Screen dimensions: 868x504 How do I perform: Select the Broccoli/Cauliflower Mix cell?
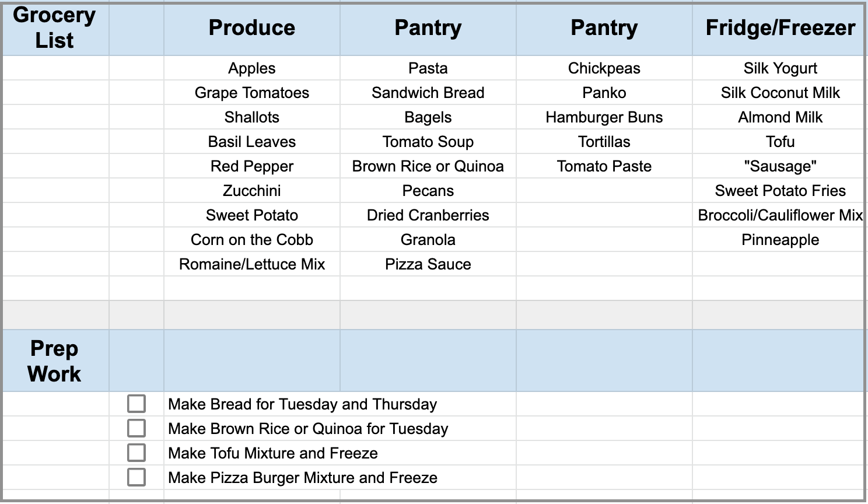coord(780,215)
